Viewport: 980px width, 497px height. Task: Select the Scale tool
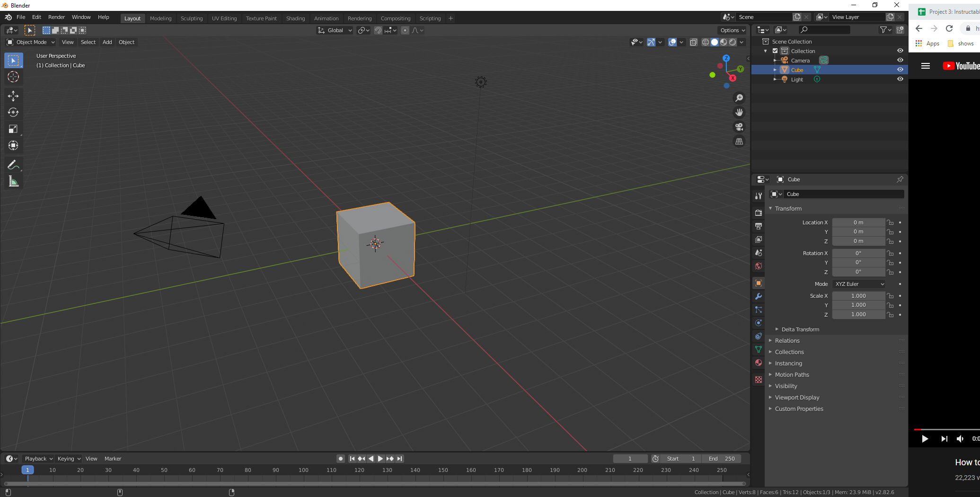click(13, 128)
